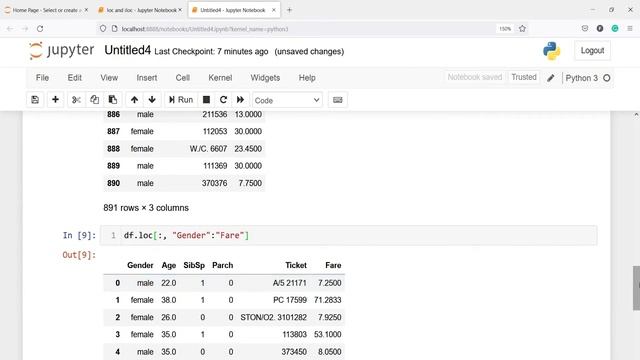Interrupt the kernel stop icon
The width and height of the screenshot is (640, 360).
207,100
